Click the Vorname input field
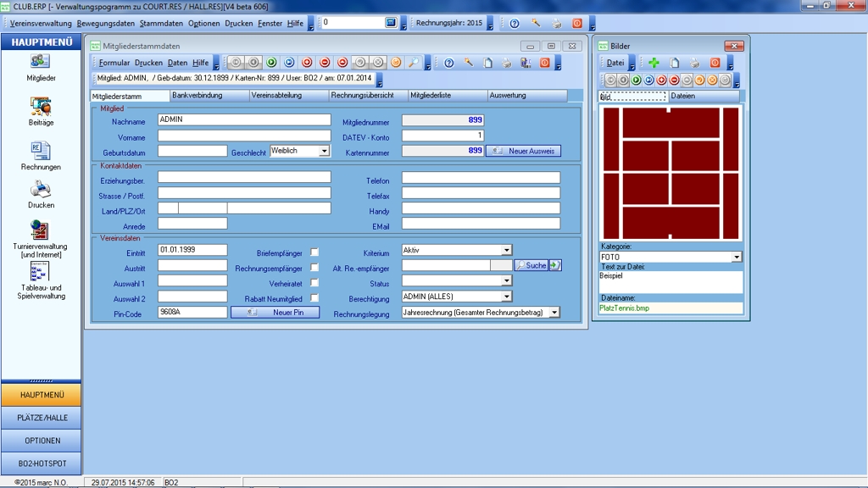This screenshot has width=868, height=488. 244,136
